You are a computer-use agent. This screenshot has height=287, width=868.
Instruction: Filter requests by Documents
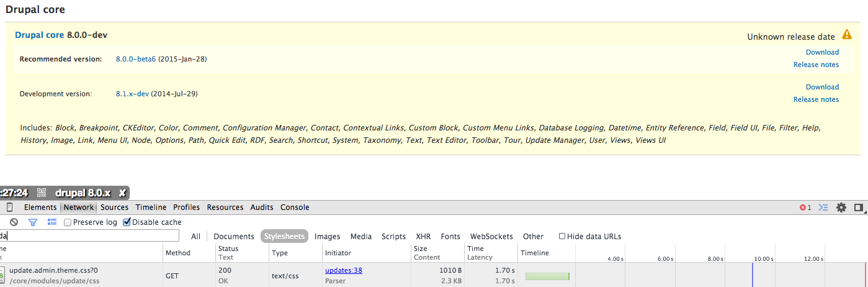(234, 237)
